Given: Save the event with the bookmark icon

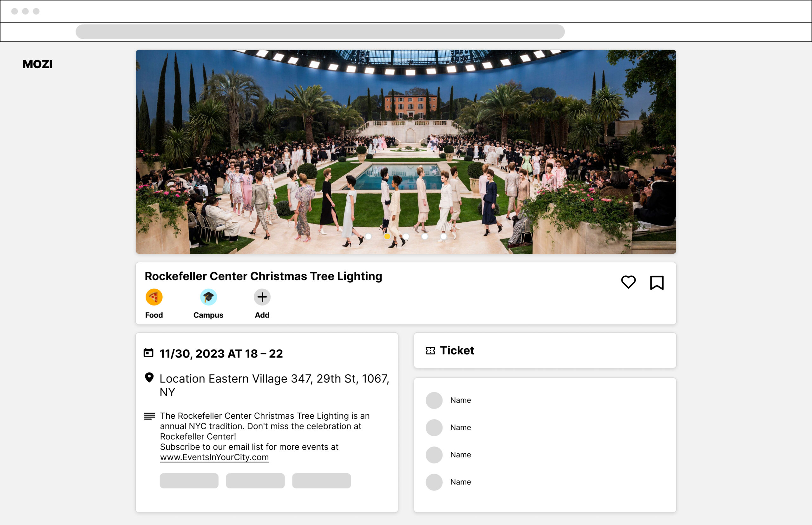Looking at the screenshot, I should 657,283.
